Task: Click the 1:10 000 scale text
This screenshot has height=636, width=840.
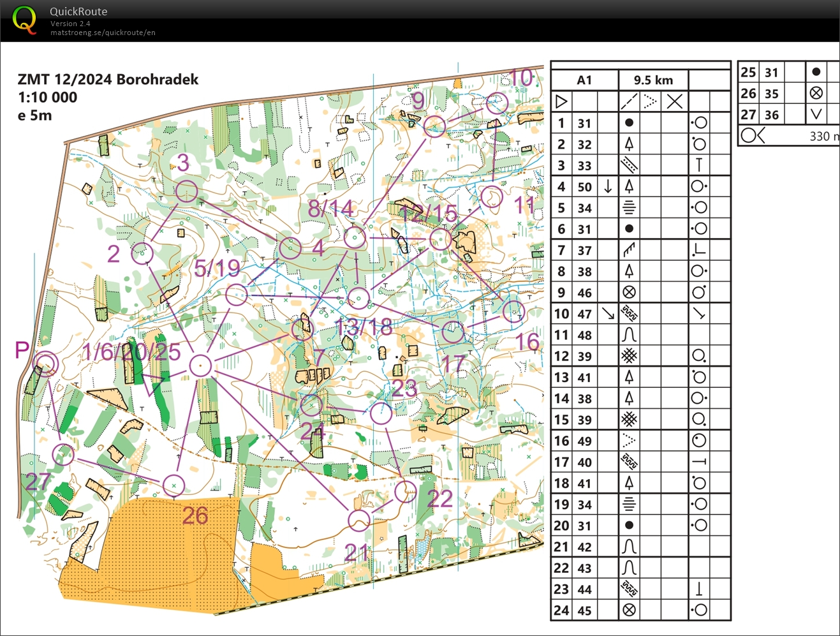Action: tap(47, 98)
